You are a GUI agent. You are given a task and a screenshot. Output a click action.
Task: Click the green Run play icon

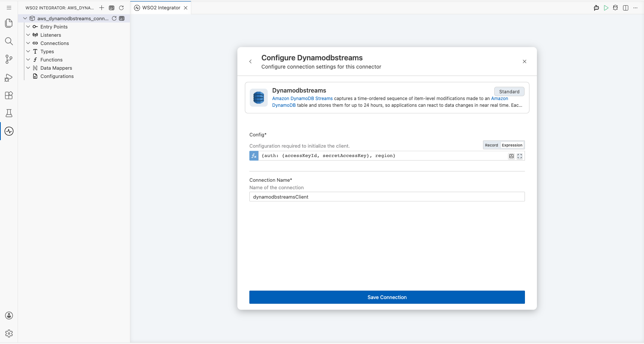click(x=606, y=8)
